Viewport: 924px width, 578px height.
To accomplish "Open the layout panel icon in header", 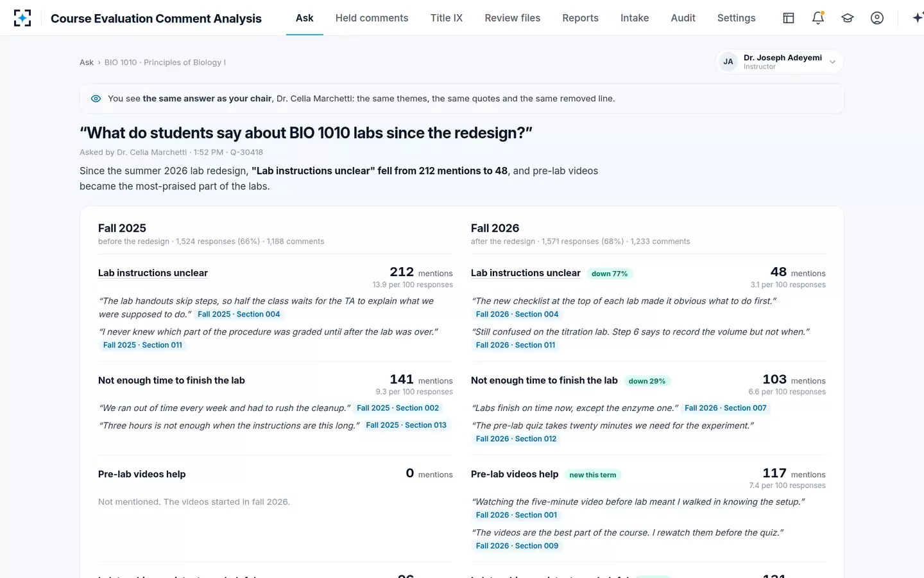I will pos(789,18).
